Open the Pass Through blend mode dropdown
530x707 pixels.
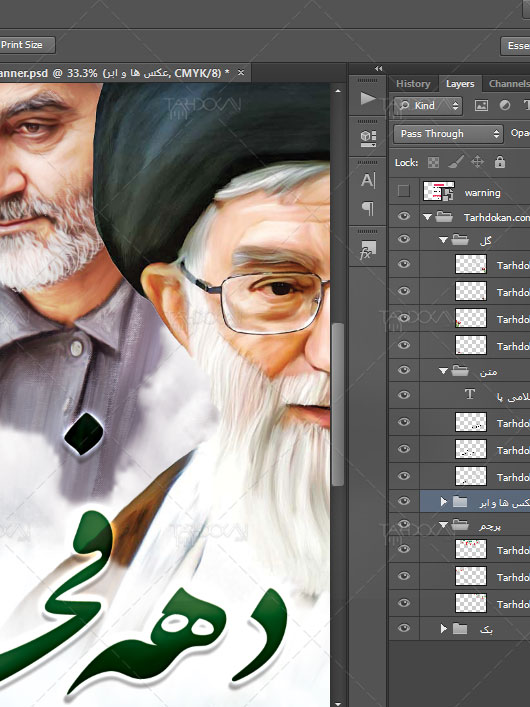click(448, 134)
